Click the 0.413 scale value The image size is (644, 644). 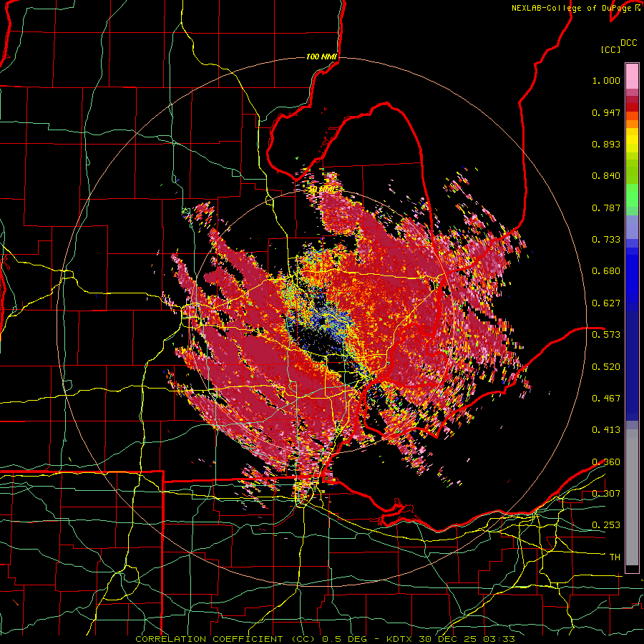click(606, 430)
